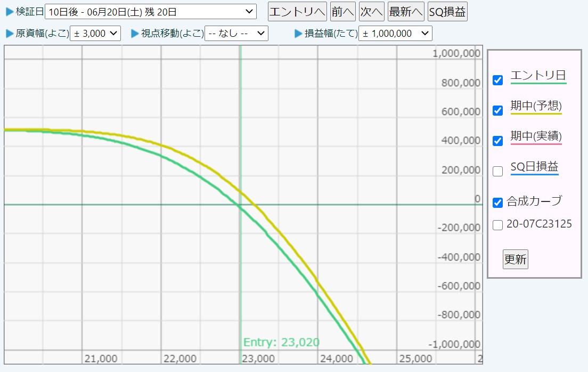Enable the SQ日損益 checkbox
This screenshot has width=588, height=372.
coord(497,171)
